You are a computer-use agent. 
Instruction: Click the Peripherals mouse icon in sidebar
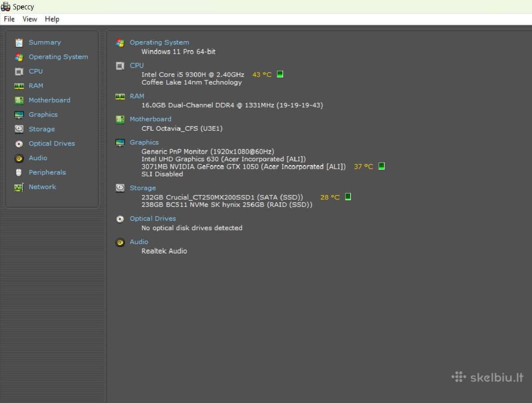[19, 172]
